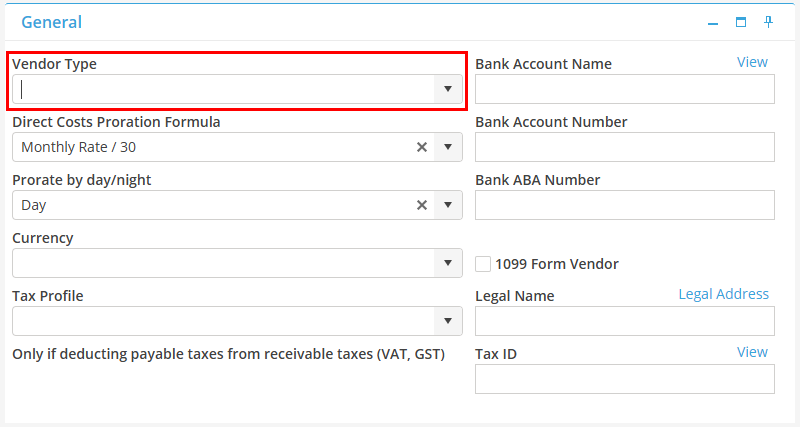Image resolution: width=800 pixels, height=427 pixels.
Task: Open the Tax Profile dropdown list
Action: (x=448, y=321)
